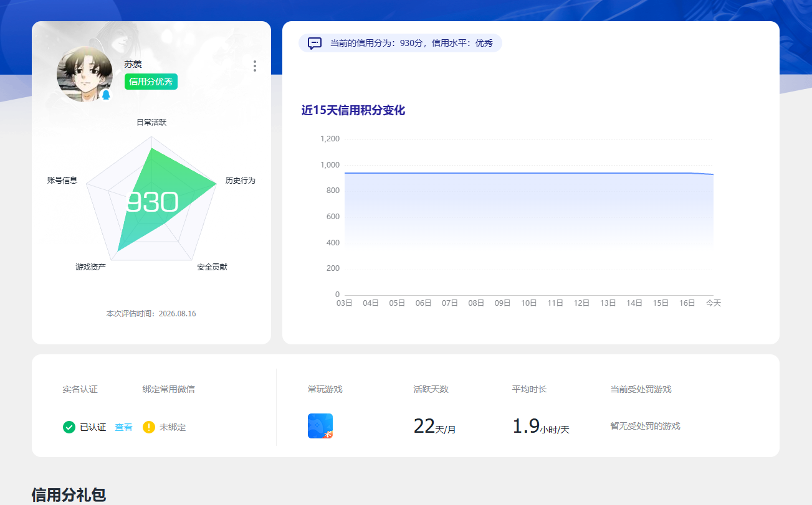
Task: Click the yellow warning icon for 未绑定
Action: tap(149, 427)
